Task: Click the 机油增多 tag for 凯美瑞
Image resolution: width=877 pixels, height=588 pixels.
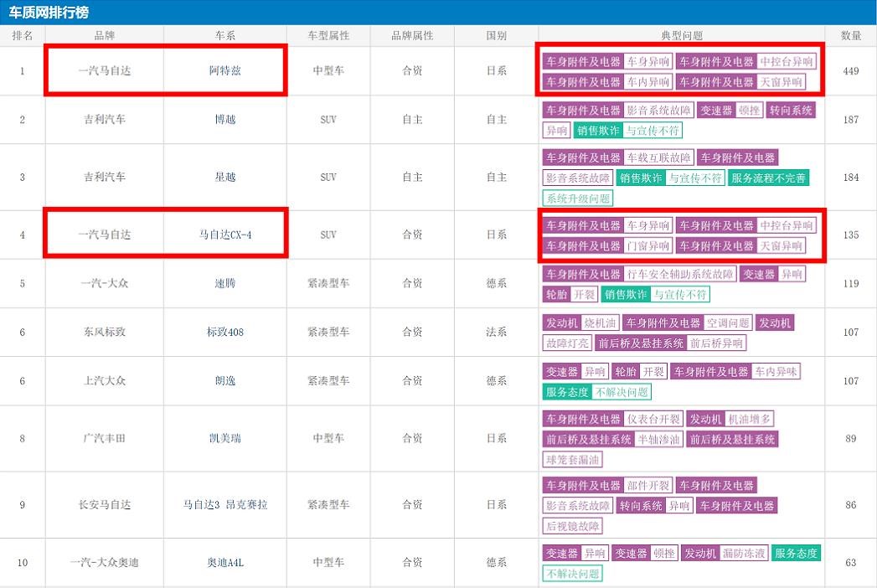Action: tap(749, 419)
